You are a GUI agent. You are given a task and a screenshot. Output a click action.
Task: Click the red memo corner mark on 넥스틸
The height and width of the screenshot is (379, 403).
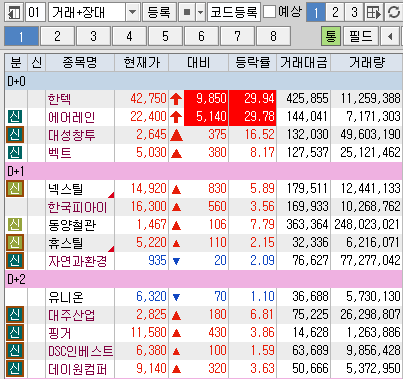pos(111,195)
